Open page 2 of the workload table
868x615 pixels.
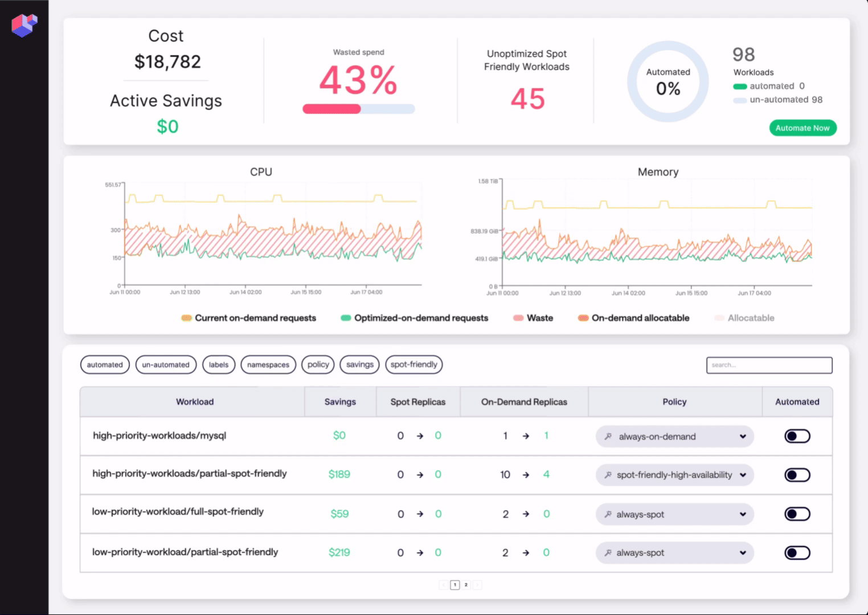pyautogui.click(x=466, y=585)
